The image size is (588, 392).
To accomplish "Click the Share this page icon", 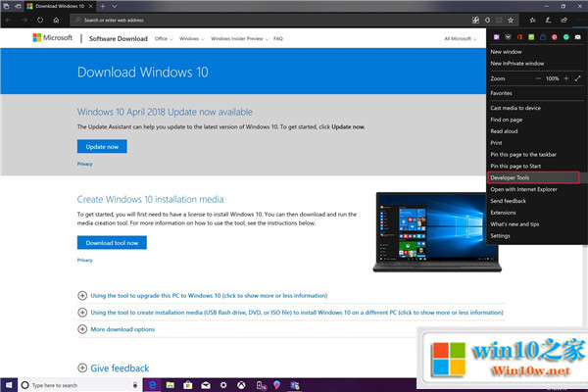I will (563, 20).
